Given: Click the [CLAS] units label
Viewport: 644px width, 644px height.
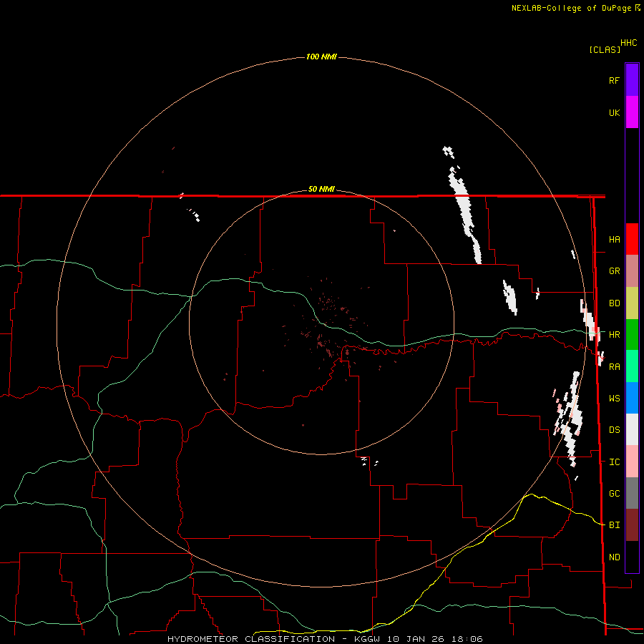Looking at the screenshot, I should (605, 49).
